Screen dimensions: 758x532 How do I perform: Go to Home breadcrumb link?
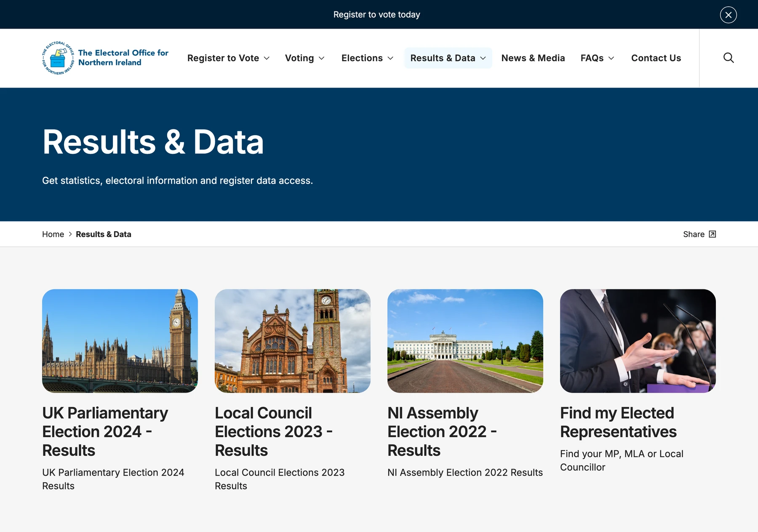[53, 234]
